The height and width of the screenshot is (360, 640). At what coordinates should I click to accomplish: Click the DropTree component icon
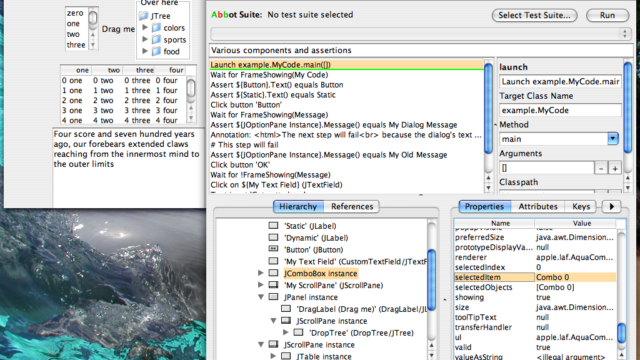point(299,332)
